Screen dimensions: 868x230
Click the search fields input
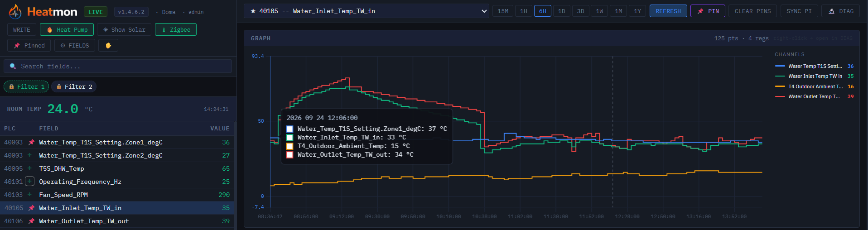118,66
